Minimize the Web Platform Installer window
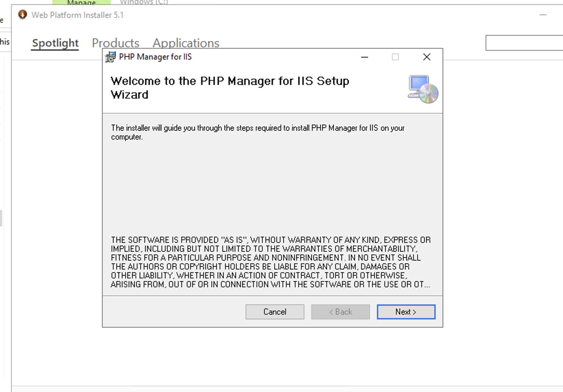The width and height of the screenshot is (563, 392). 543,15
